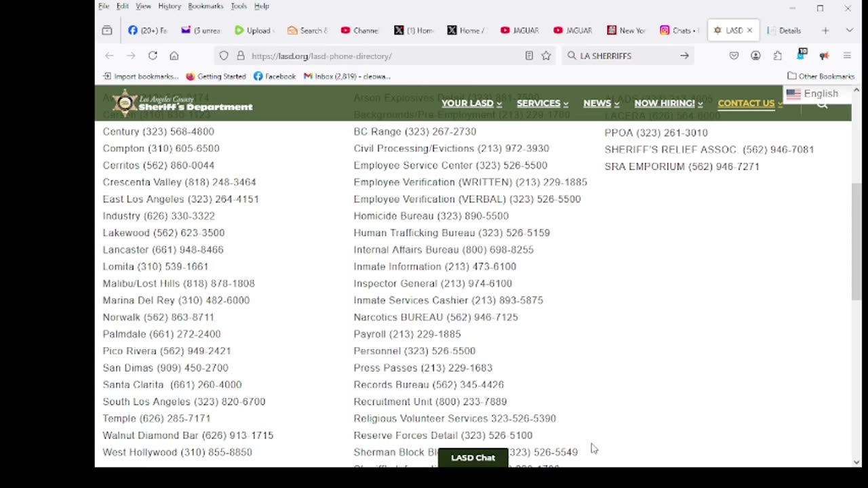The height and width of the screenshot is (488, 868).
Task: Open the LASD Chat button
Action: (x=473, y=457)
